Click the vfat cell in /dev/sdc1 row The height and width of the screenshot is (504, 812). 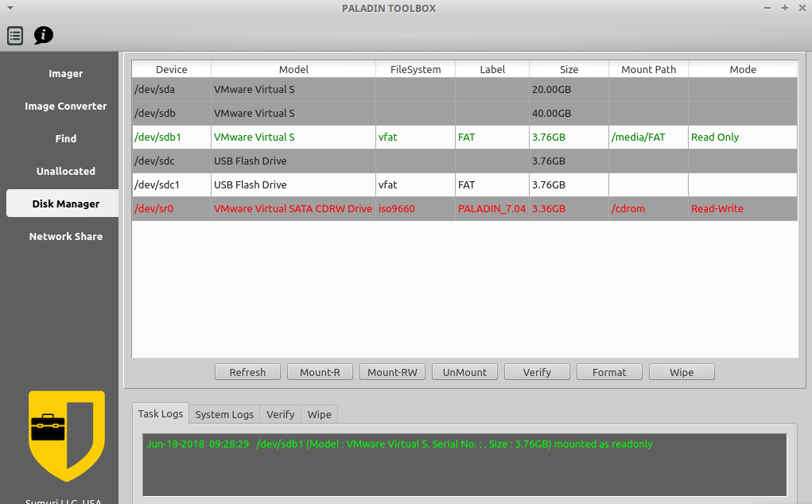coord(415,184)
